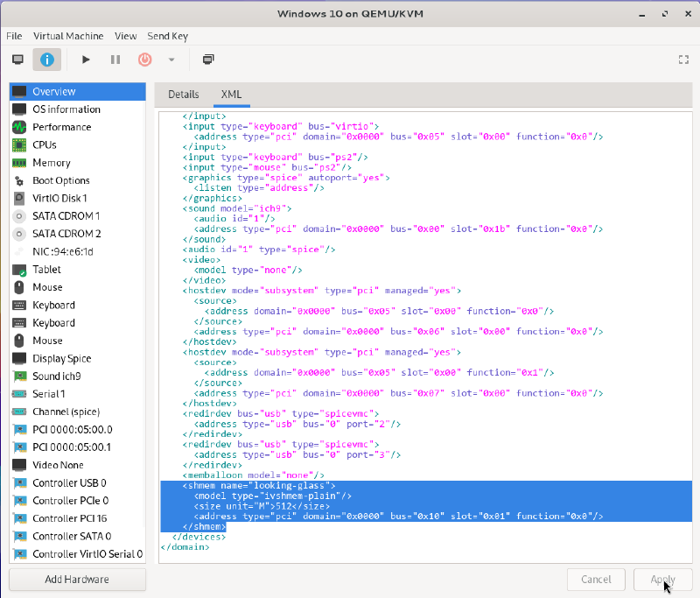Maximize the Windows 10 VM window
700x598 pixels.
click(x=665, y=14)
